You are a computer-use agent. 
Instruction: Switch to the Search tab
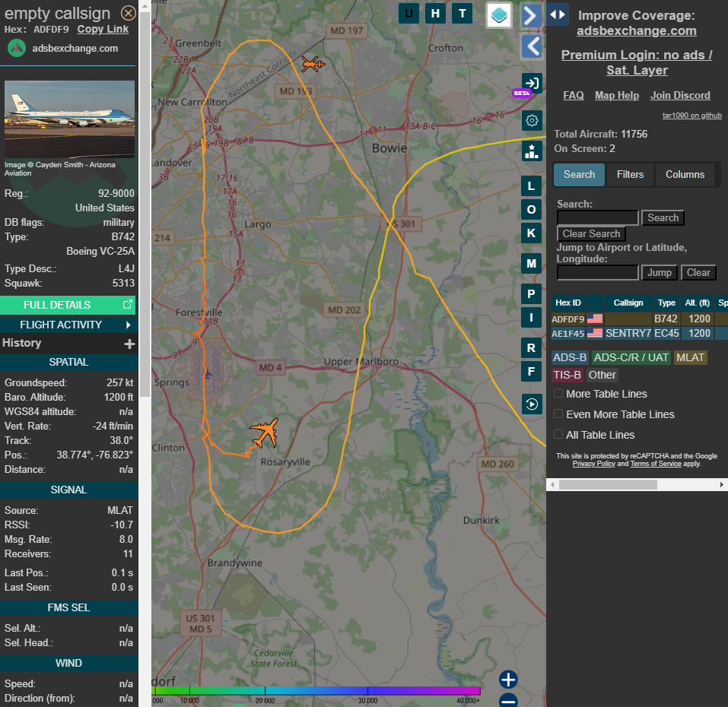click(579, 174)
